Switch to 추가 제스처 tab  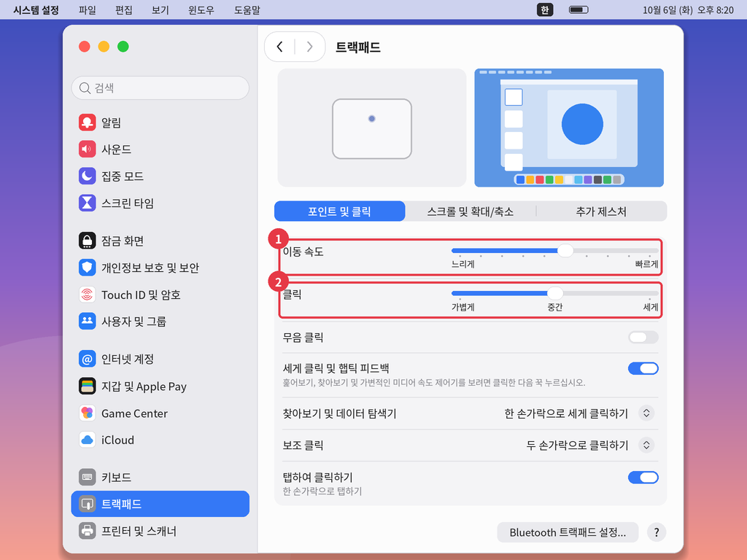coord(601,211)
